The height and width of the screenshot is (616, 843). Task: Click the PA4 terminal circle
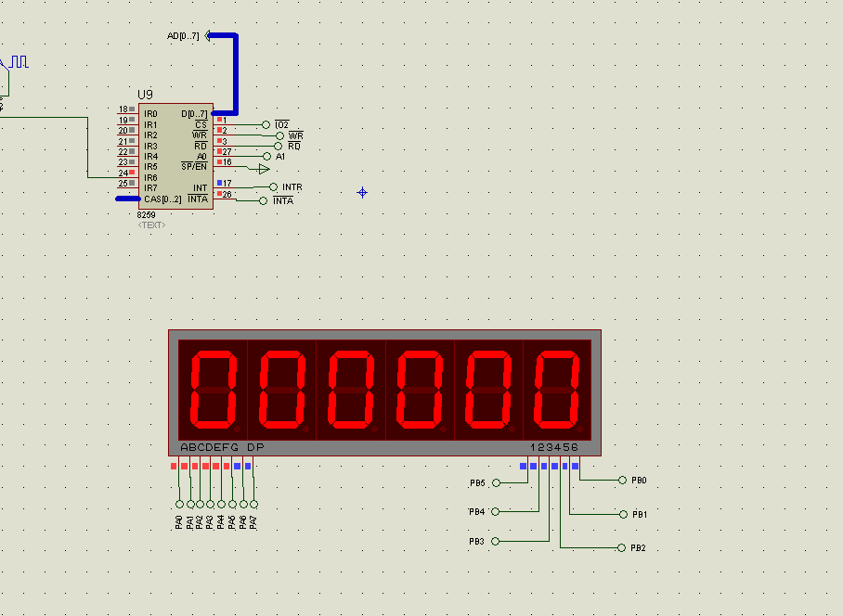[x=222, y=505]
